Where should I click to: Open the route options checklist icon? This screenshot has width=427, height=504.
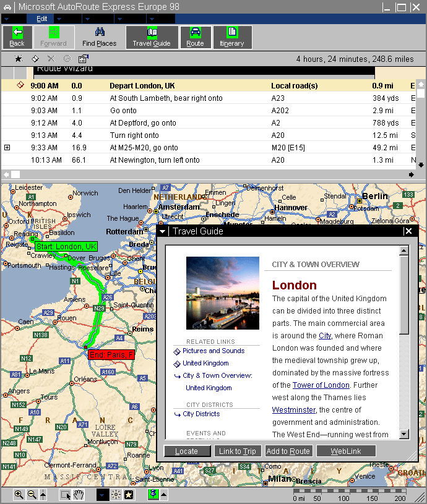pos(84,59)
